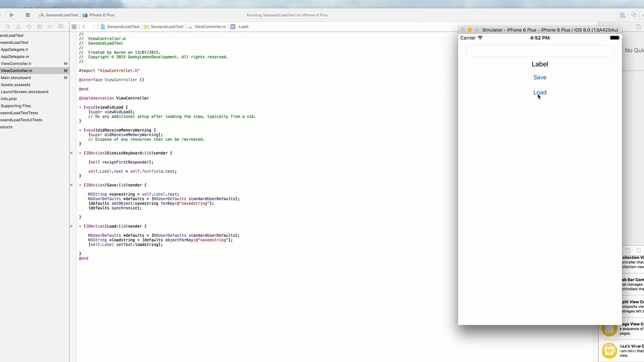Click the NSString *loadstring line
Image resolution: width=644 pixels, height=362 pixels.
(x=160, y=240)
